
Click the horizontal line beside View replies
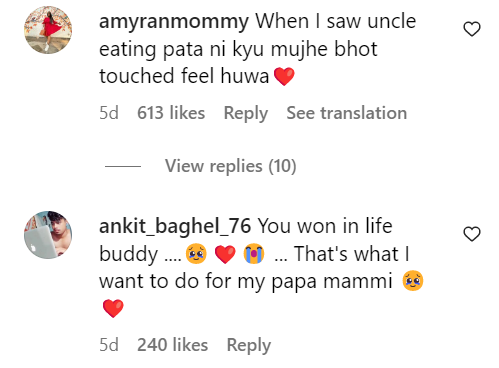(123, 166)
